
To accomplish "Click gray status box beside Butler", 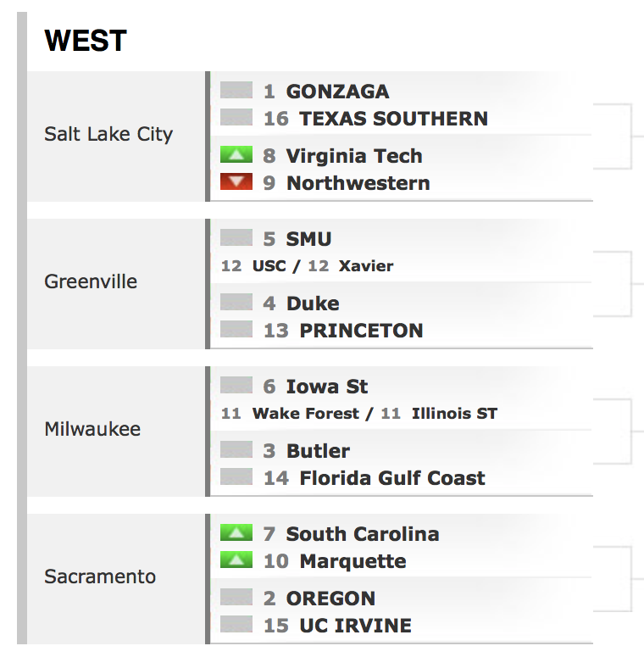I will tap(236, 449).
